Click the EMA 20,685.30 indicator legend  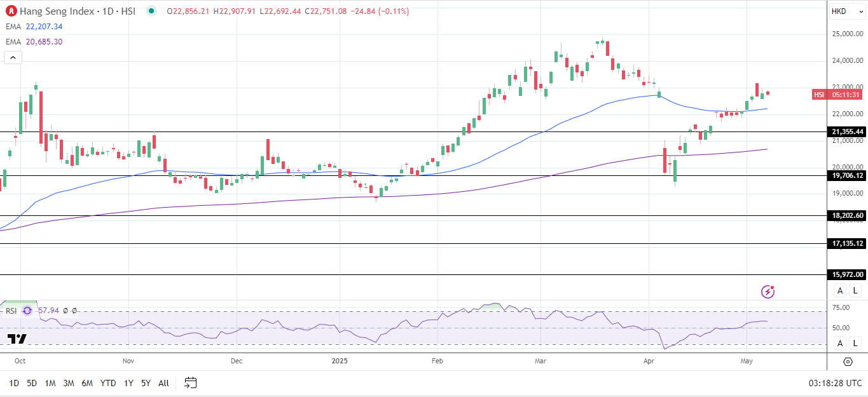coord(34,42)
